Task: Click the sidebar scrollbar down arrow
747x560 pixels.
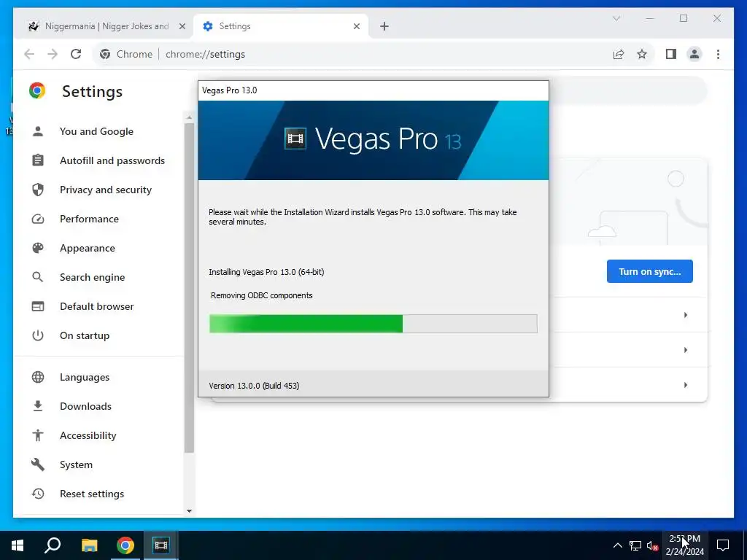Action: (189, 511)
